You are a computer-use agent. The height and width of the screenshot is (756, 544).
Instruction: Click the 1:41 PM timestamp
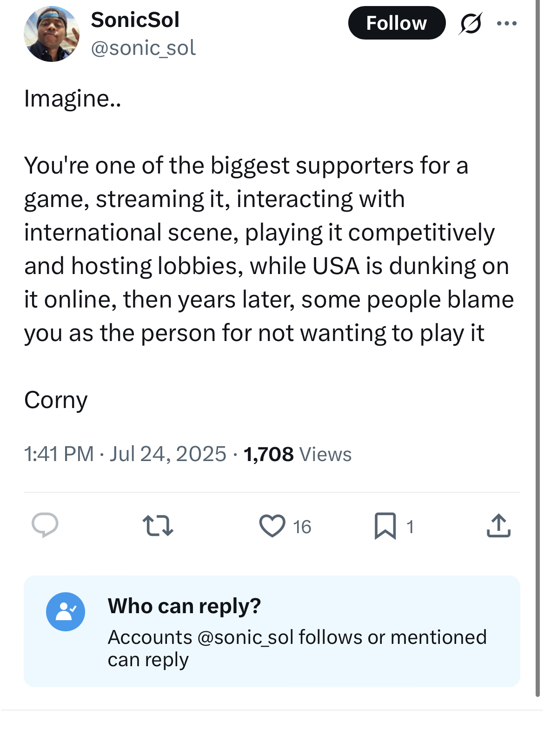point(59,454)
